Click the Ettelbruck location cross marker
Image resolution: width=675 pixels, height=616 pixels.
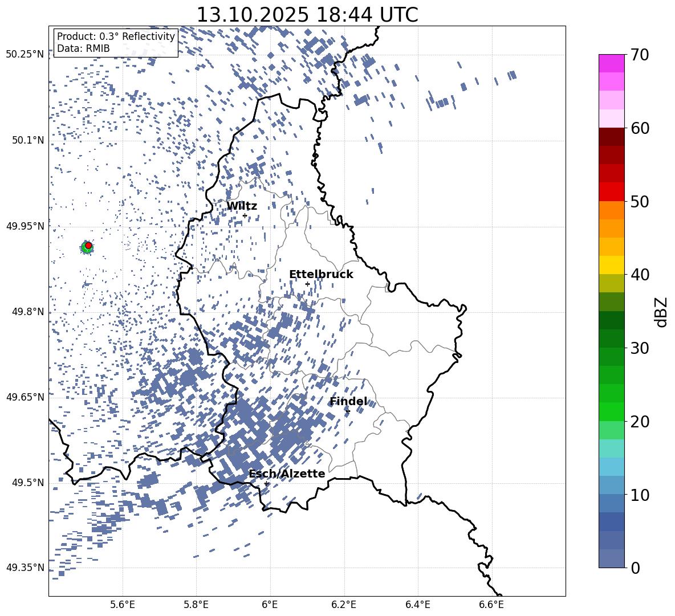[x=307, y=284]
